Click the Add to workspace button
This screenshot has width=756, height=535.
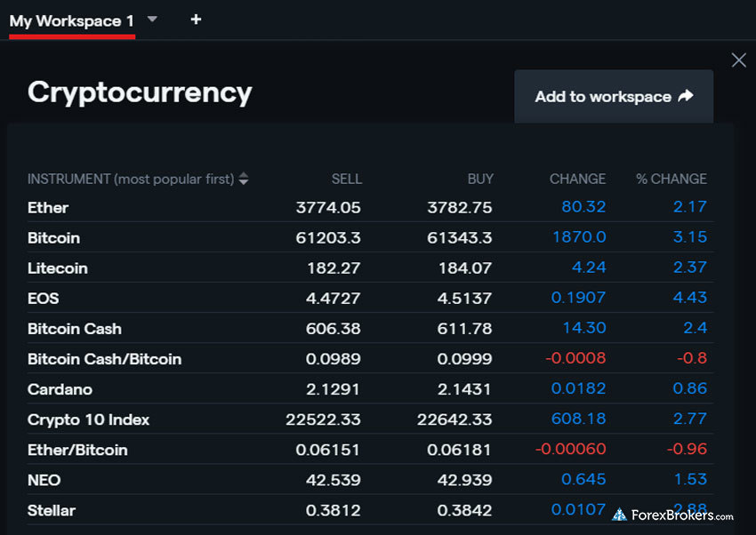coord(614,97)
